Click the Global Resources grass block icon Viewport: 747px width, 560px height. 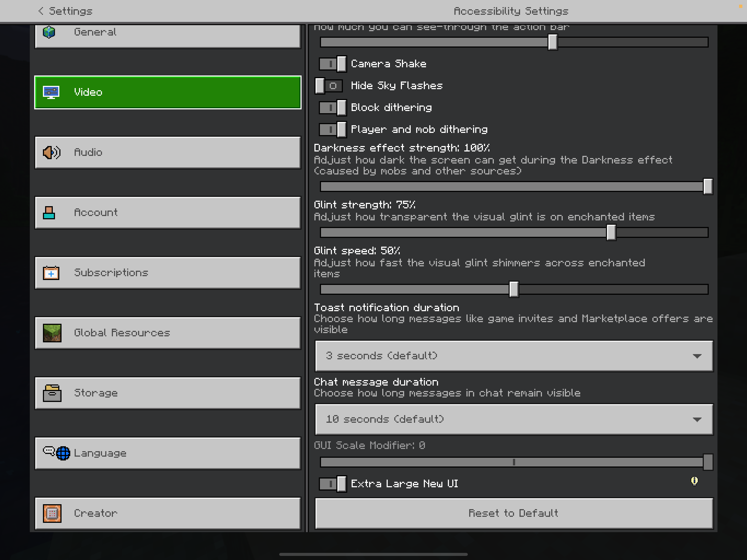click(x=52, y=333)
